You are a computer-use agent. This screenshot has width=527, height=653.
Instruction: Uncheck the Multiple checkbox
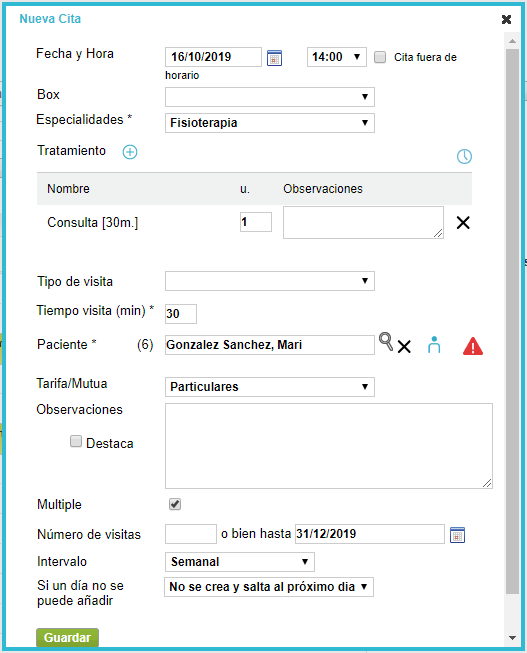[x=175, y=504]
